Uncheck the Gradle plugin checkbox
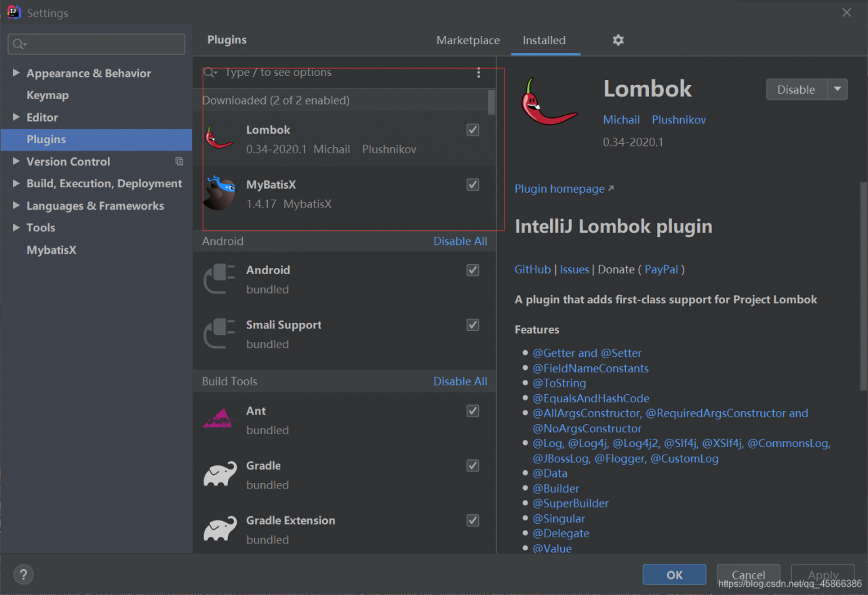 [x=473, y=465]
